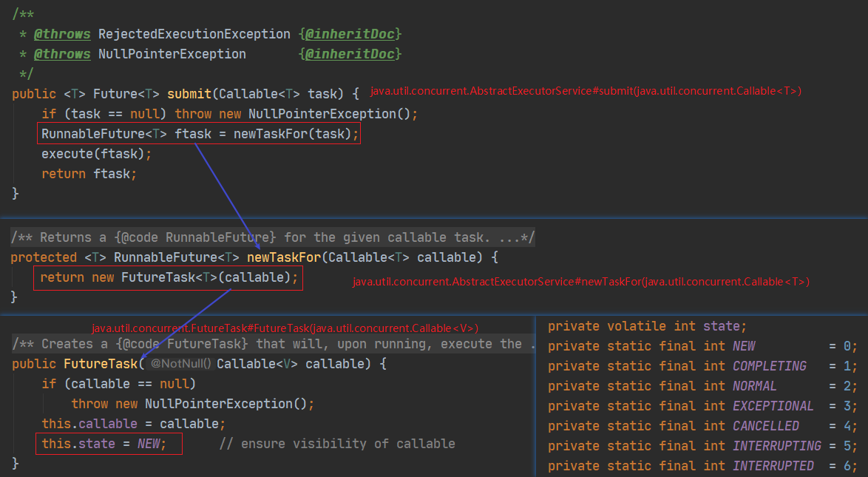Click the FutureTask constructor name
Image resolution: width=868 pixels, height=477 pixels.
101,364
